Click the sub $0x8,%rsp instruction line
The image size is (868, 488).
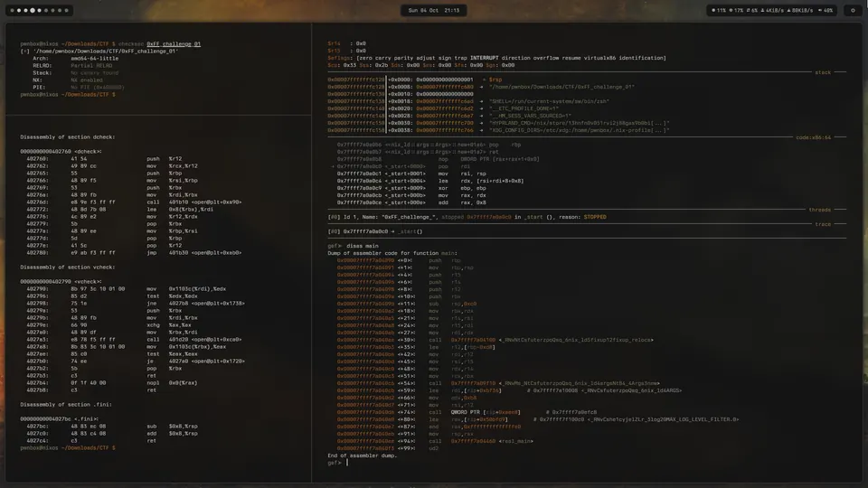point(112,426)
